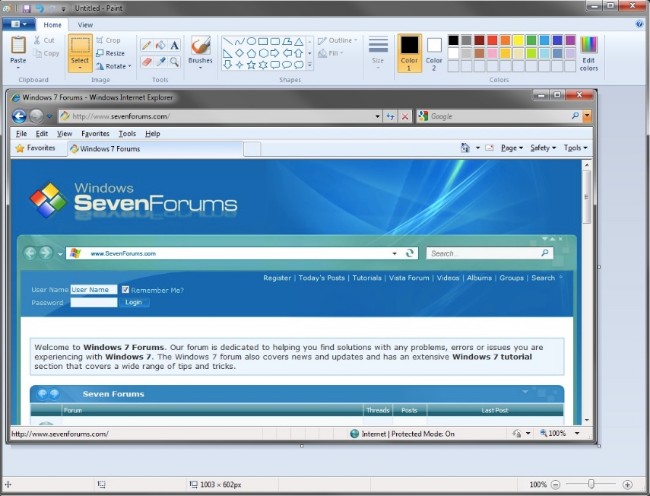This screenshot has width=650, height=496.
Task: Open the Page dropdown in Internet Explorer
Action: tap(512, 148)
